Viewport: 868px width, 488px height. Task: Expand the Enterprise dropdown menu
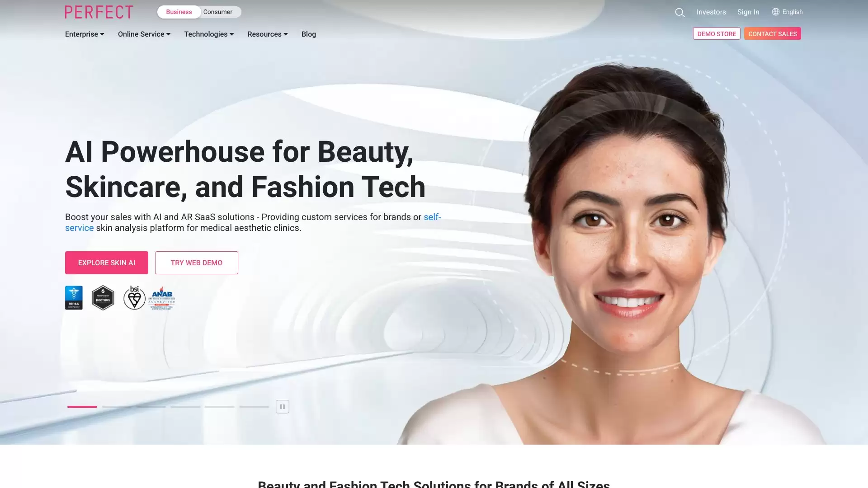(85, 34)
